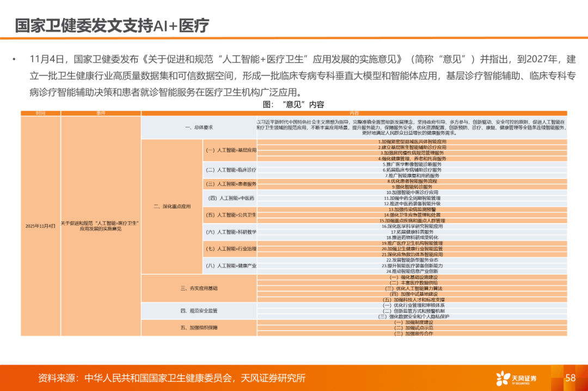Click row 23.提升智能医疗装备创新能力
The height and width of the screenshot is (391, 588).
[x=412, y=265]
